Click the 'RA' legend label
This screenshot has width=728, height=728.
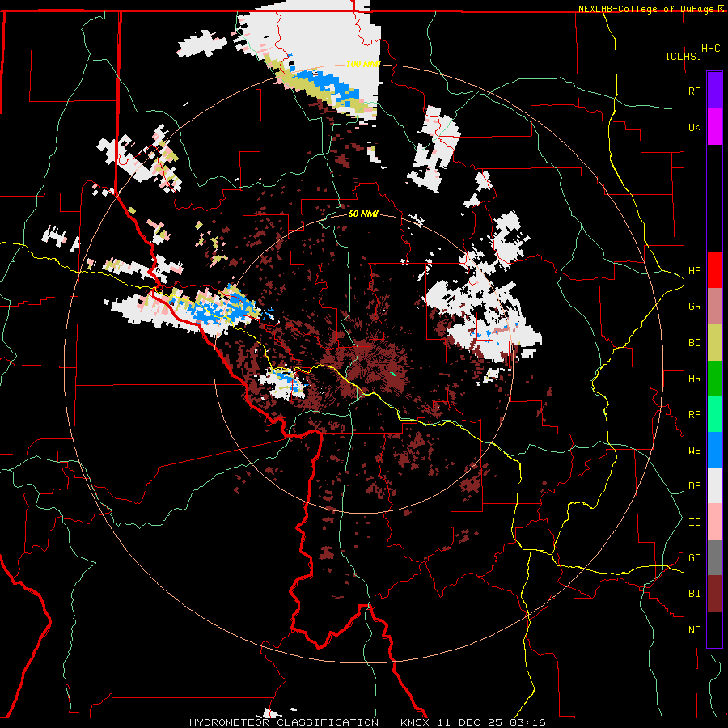click(x=694, y=415)
